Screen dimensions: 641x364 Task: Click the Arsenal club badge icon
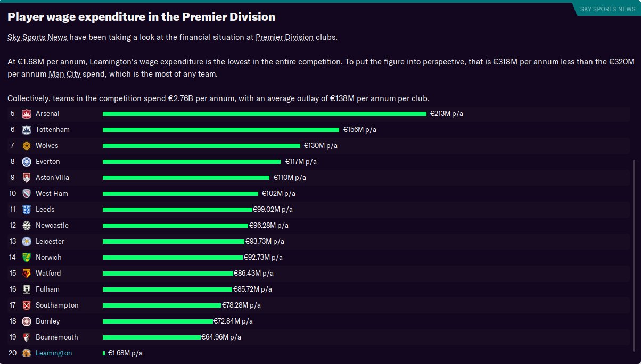pos(27,114)
